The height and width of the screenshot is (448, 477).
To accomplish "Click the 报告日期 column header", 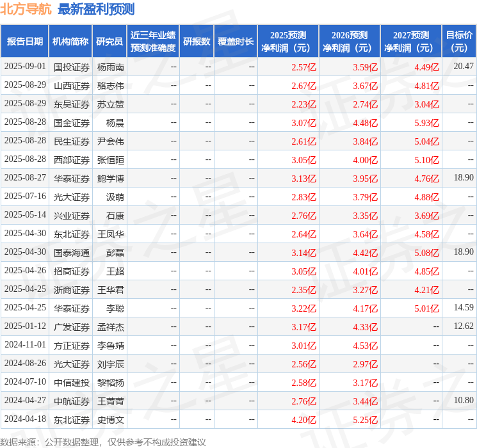I will (x=24, y=42).
